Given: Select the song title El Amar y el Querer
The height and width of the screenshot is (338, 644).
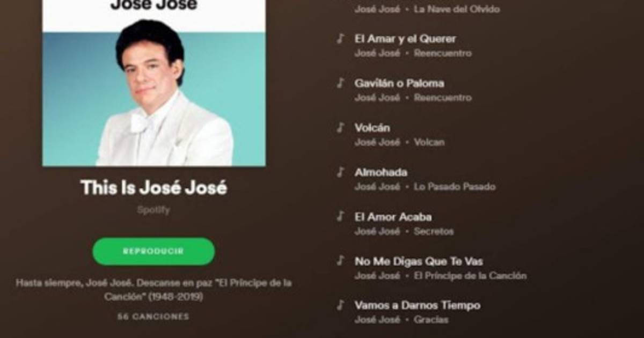Looking at the screenshot, I should (405, 39).
